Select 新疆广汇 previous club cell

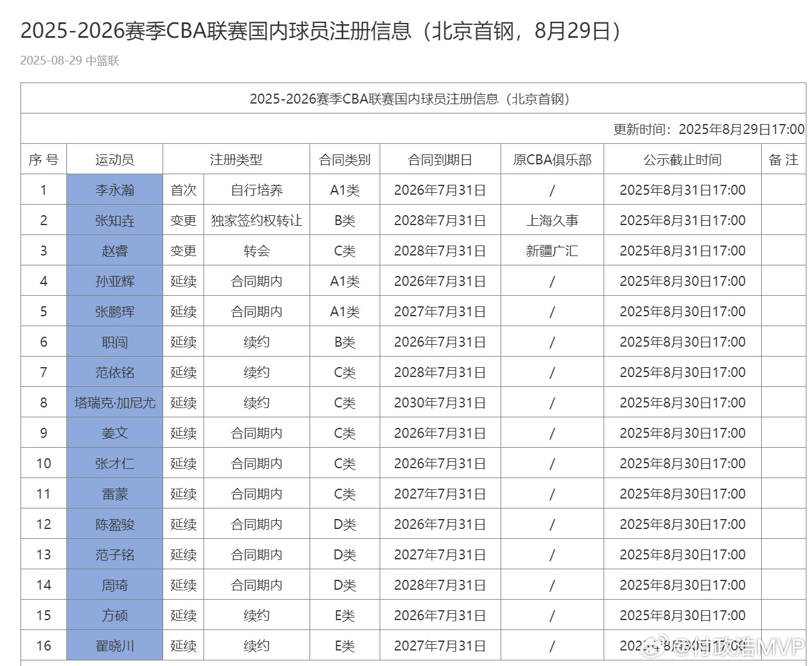pyautogui.click(x=552, y=251)
